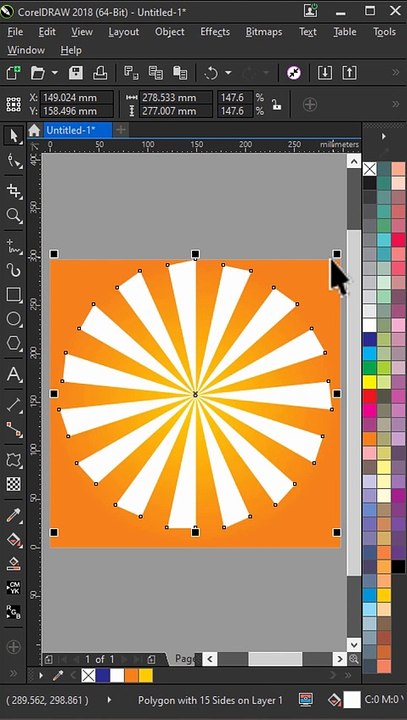Screen dimensions: 407x720
Task: Click the Save icon
Action: pos(76,73)
